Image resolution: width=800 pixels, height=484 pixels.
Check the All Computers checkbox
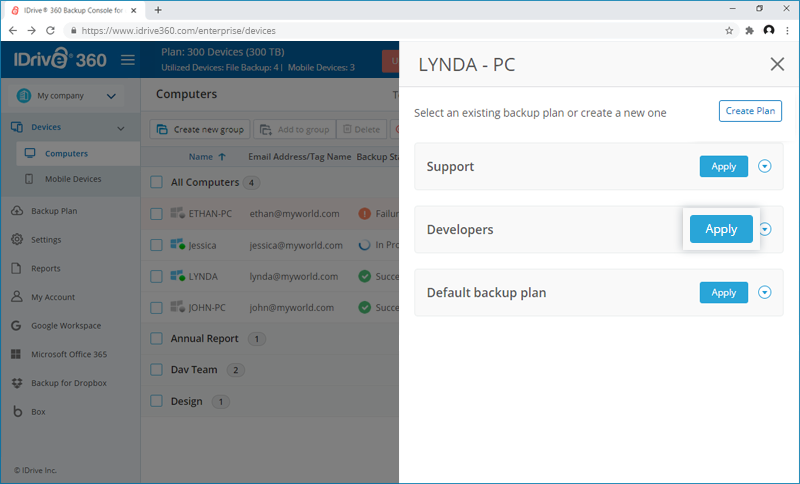point(156,182)
